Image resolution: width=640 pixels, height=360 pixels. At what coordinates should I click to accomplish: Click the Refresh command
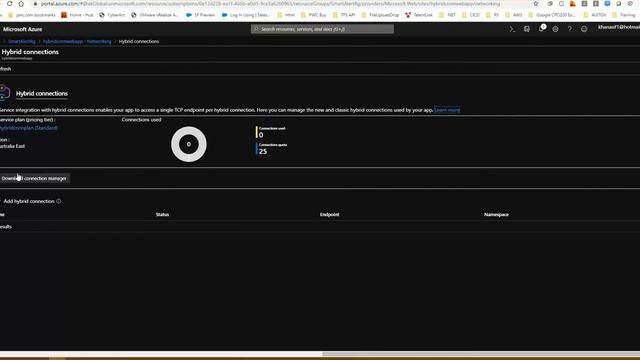coord(5,69)
